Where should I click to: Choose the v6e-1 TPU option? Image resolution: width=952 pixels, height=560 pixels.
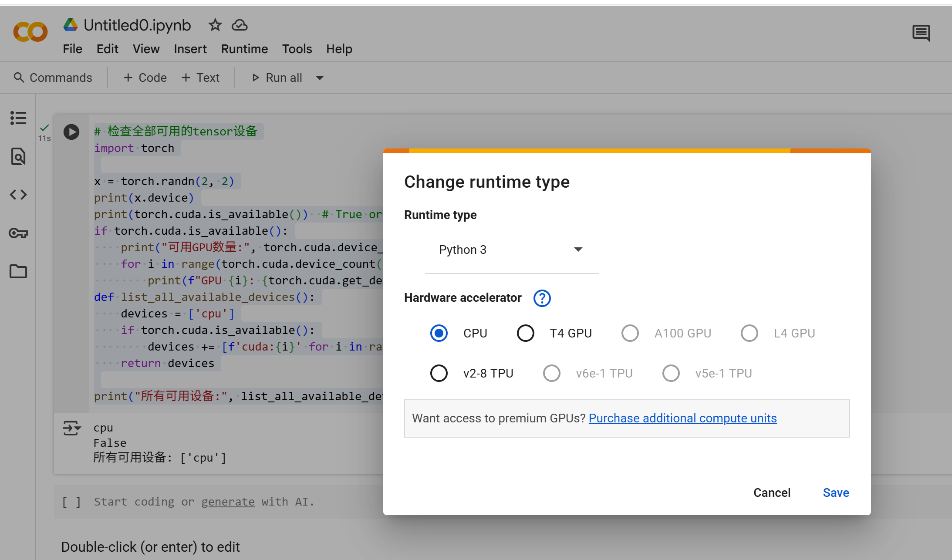pyautogui.click(x=552, y=373)
